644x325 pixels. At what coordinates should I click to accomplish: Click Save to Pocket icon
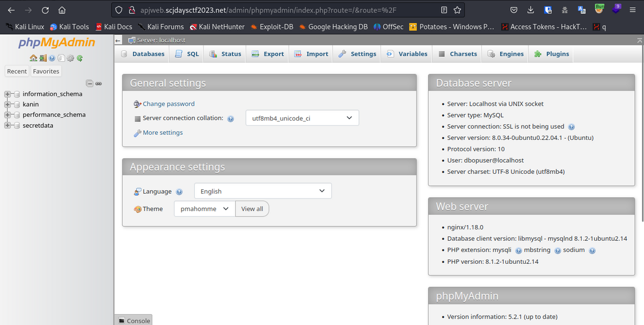coord(514,10)
